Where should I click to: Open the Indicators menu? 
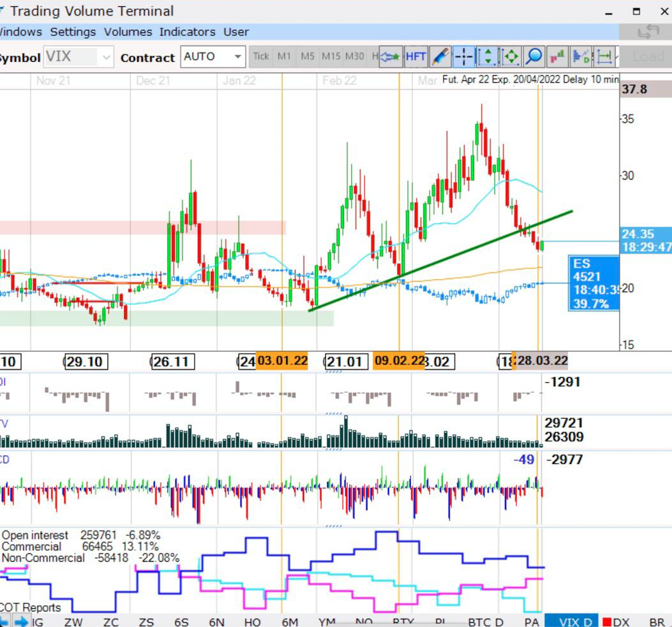click(x=187, y=32)
